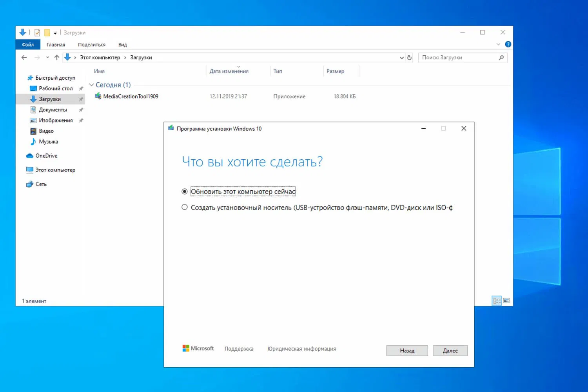Choose Создать установочный носитель option
Image resolution: width=588 pixels, height=392 pixels.
(x=185, y=207)
